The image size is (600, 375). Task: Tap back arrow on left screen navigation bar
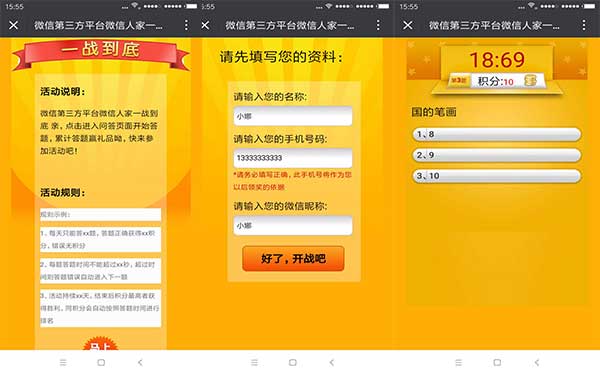[x=140, y=362]
